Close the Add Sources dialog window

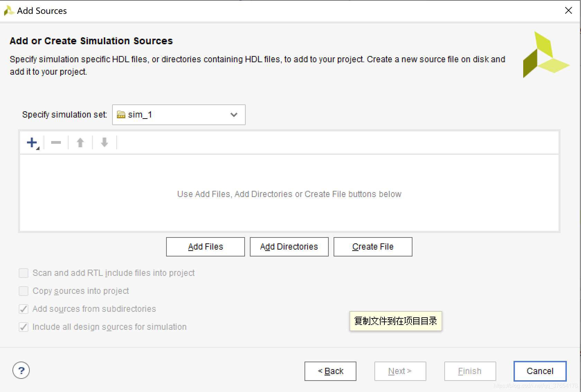(568, 11)
